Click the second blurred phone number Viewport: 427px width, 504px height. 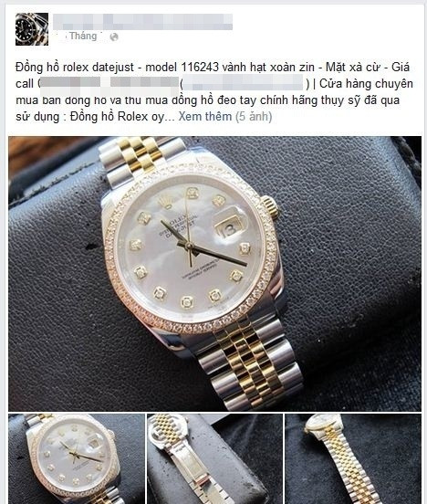click(x=144, y=82)
